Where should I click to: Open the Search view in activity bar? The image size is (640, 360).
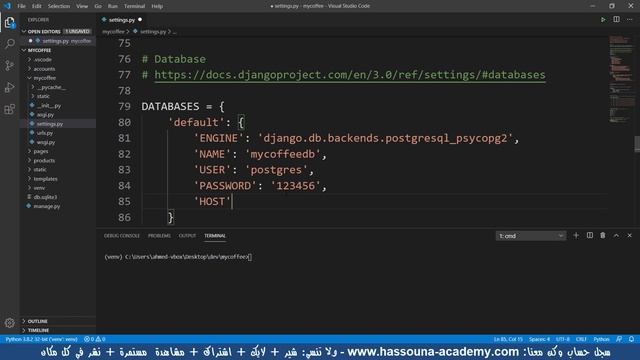coord(9,44)
